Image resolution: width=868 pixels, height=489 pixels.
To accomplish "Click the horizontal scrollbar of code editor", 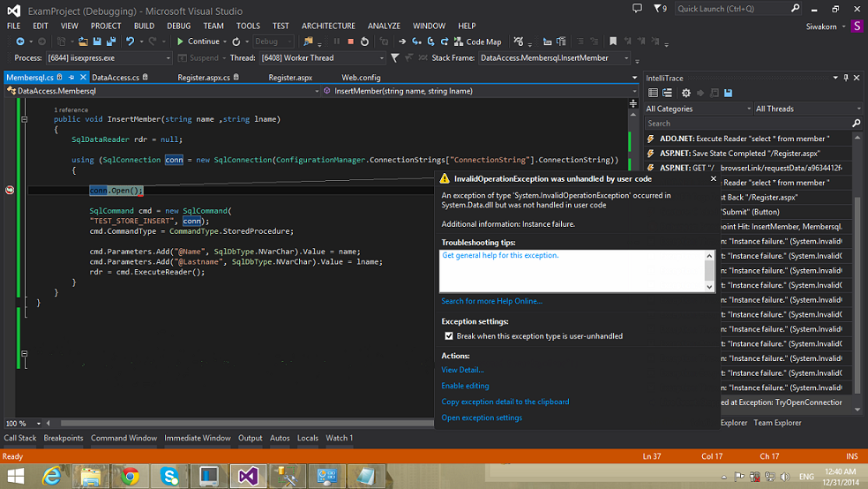I will pyautogui.click(x=247, y=423).
